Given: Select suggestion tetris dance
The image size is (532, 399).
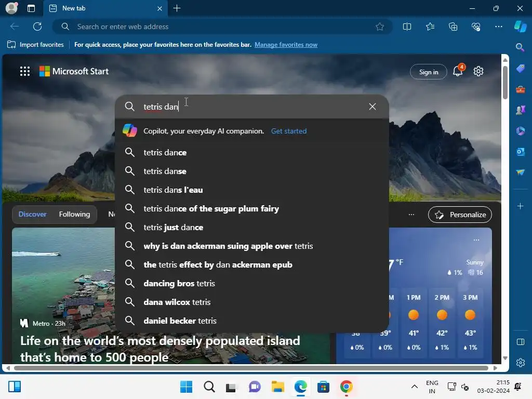Looking at the screenshot, I should [x=252, y=152].
